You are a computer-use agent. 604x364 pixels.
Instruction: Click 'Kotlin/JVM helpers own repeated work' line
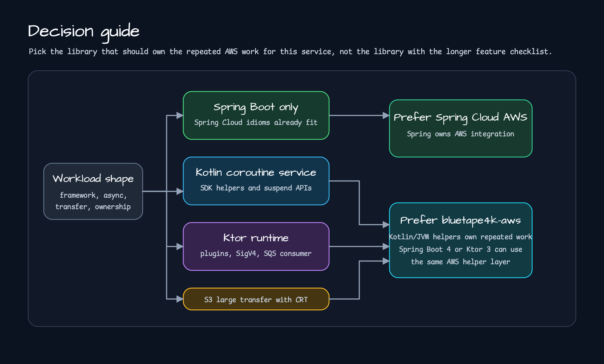click(461, 237)
